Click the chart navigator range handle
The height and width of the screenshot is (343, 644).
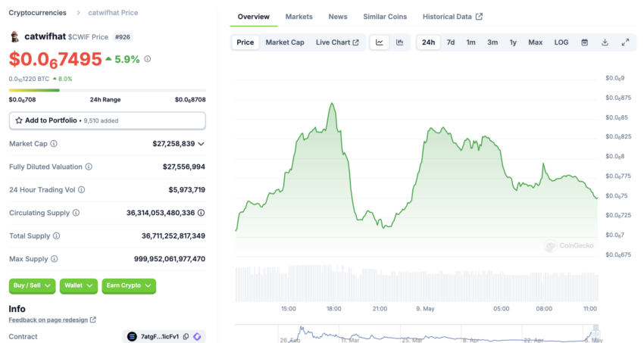[x=596, y=333]
